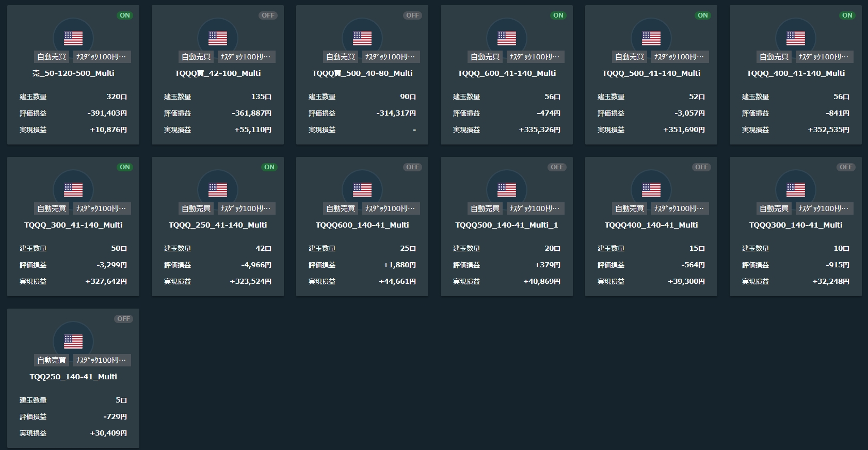
Task: Select the 実現損益 +352,535円 value on TQQQ_400 card
Action: (828, 130)
